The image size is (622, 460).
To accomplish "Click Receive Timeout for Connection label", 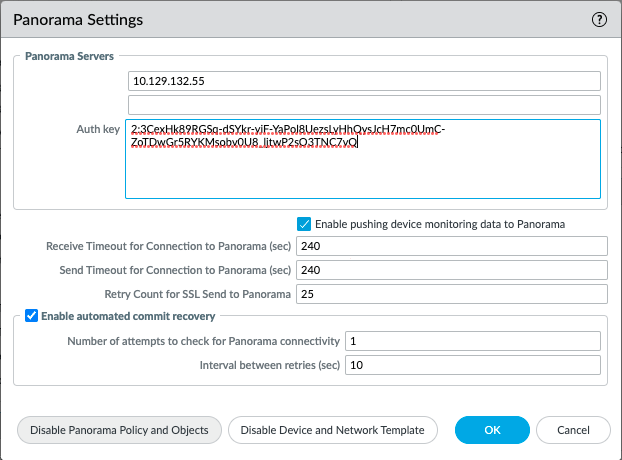I will point(169,246).
